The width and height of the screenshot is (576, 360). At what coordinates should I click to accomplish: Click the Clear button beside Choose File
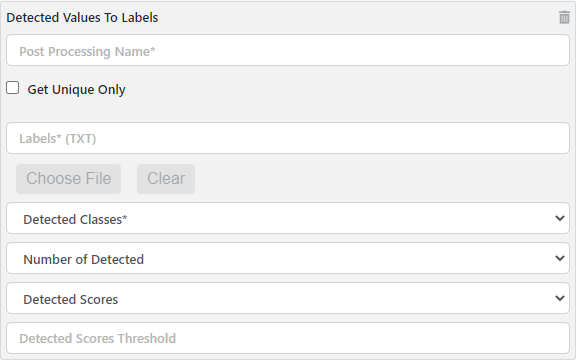pyautogui.click(x=166, y=179)
